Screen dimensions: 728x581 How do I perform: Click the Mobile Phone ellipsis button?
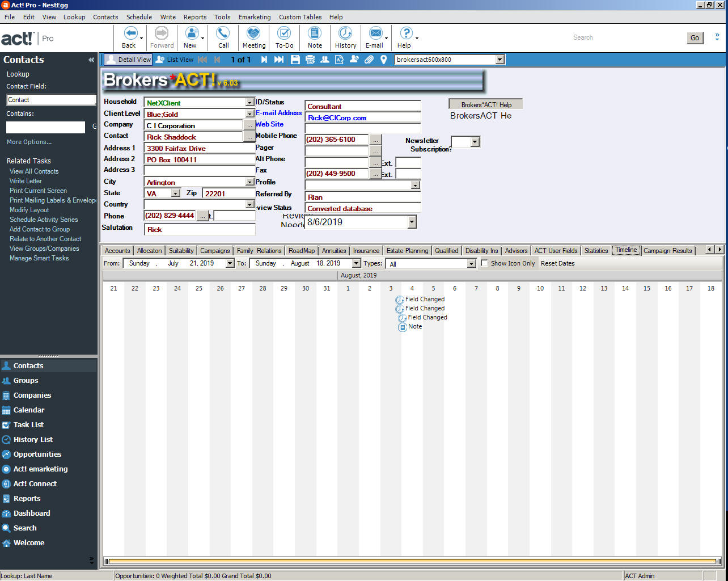coord(375,140)
